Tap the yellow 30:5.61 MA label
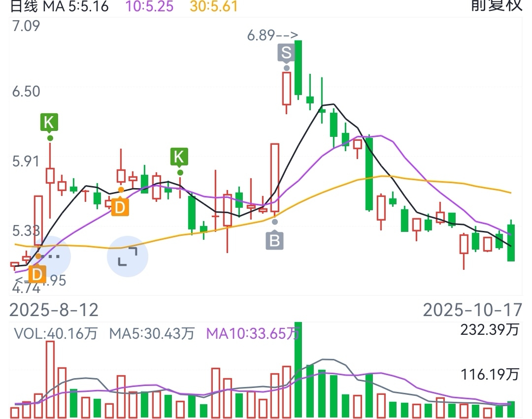Viewport: 532px width, 419px height. pyautogui.click(x=214, y=6)
